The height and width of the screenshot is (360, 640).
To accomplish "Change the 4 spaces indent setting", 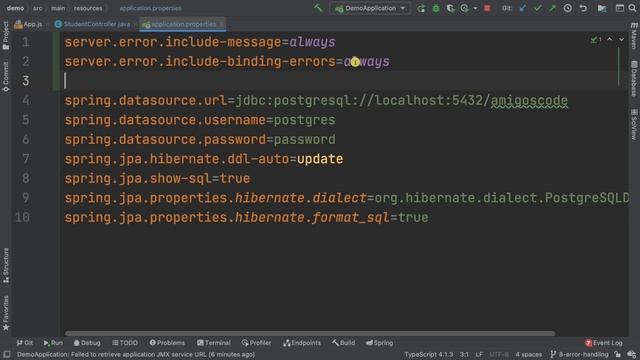I will point(529,354).
